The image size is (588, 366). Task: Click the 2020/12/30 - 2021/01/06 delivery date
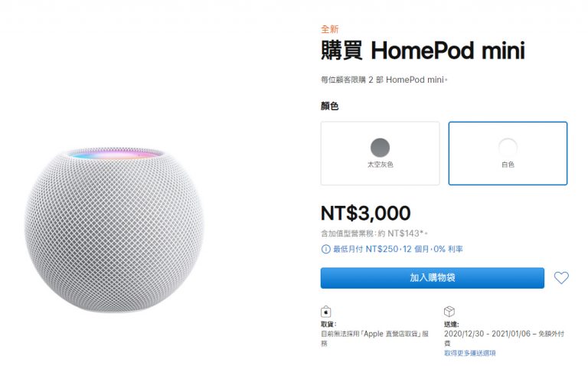(487, 334)
